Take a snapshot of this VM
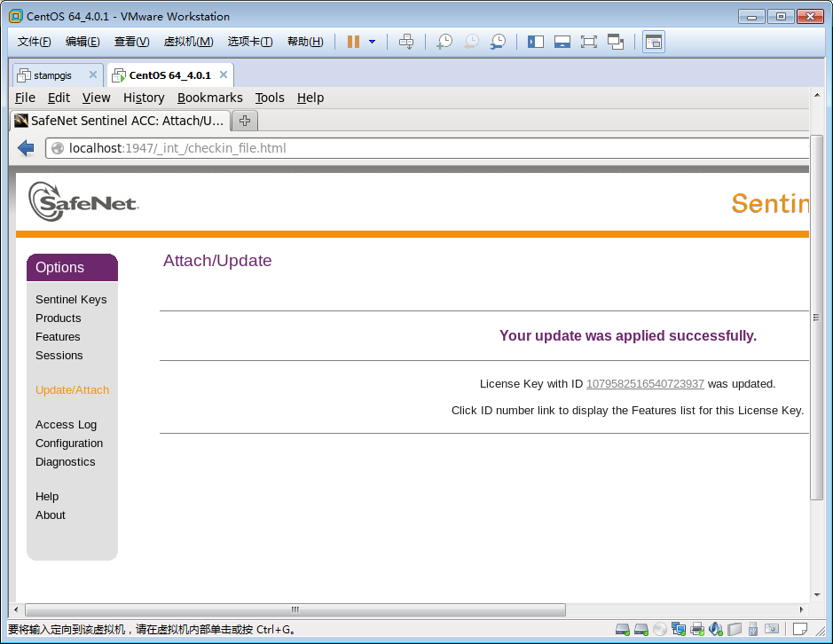Viewport: 833px width, 644px height. pyautogui.click(x=444, y=42)
